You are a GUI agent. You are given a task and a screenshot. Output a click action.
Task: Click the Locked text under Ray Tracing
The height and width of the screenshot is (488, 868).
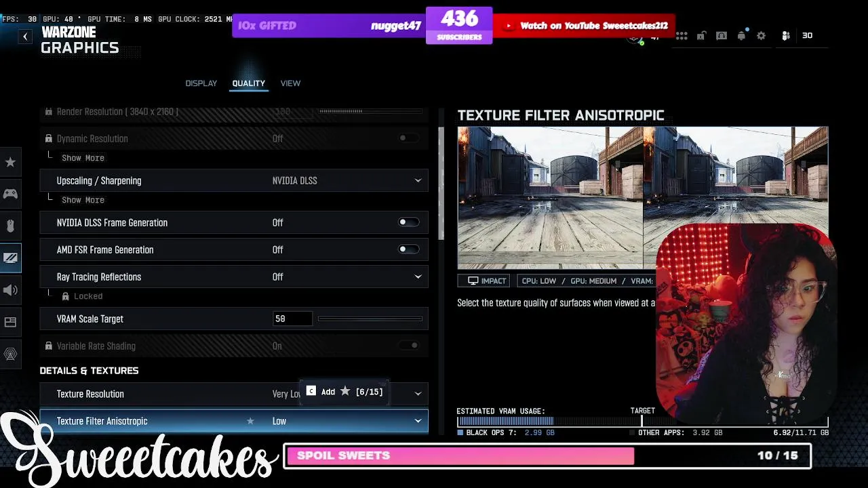click(88, 296)
